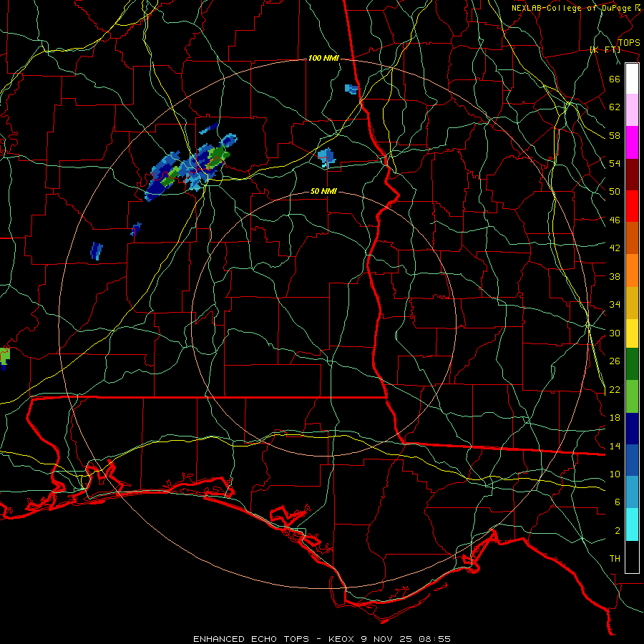
Task: Click the legend value 54
Action: coord(615,163)
